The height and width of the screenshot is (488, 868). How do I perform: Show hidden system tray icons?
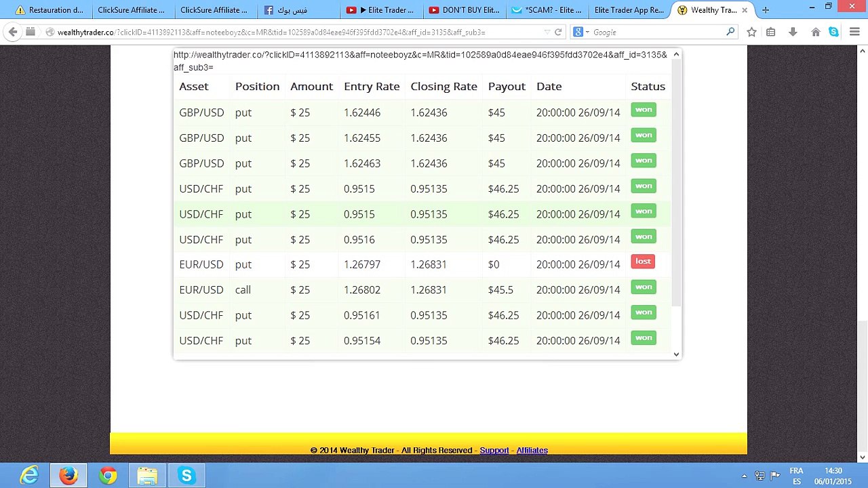tap(744, 476)
